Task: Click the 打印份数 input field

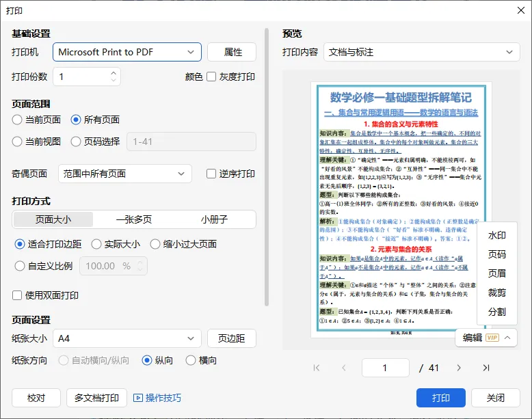Action: tap(87, 77)
